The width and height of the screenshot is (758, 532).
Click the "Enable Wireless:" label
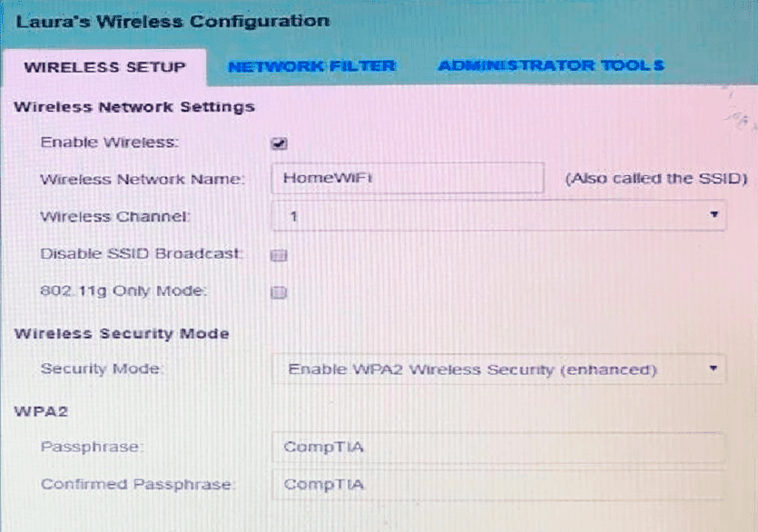tap(110, 143)
